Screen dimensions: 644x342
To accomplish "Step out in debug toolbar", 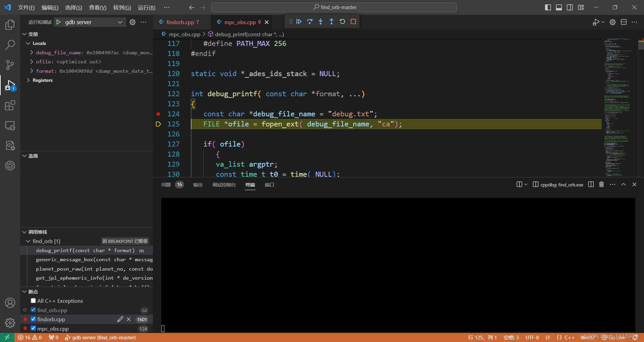I will tap(331, 21).
